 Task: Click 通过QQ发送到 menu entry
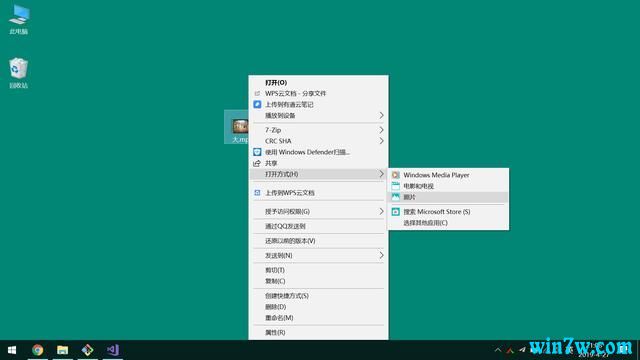(318, 226)
